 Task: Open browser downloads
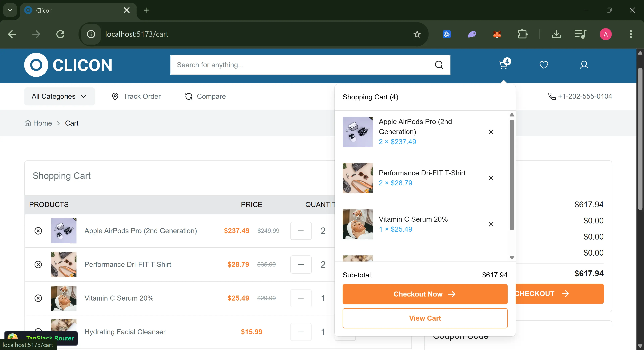[556, 34]
